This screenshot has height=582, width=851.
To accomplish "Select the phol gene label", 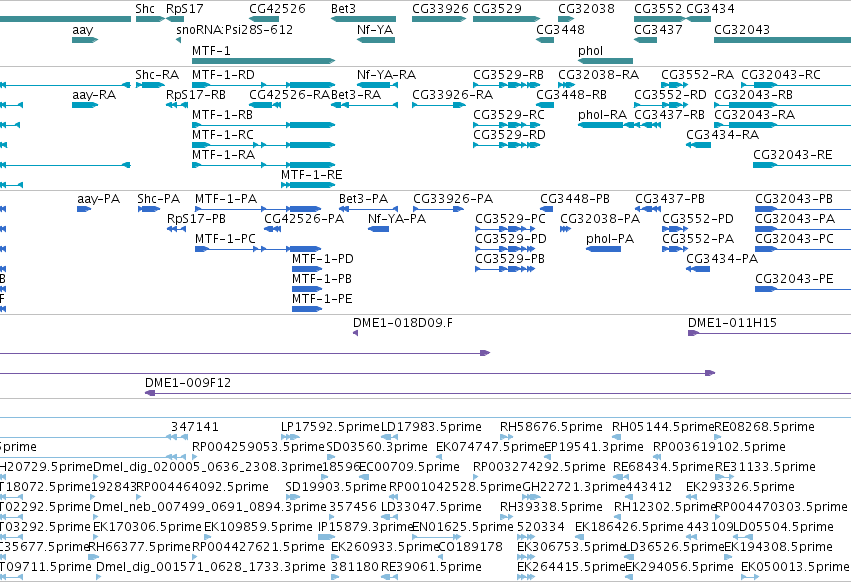I will (590, 51).
